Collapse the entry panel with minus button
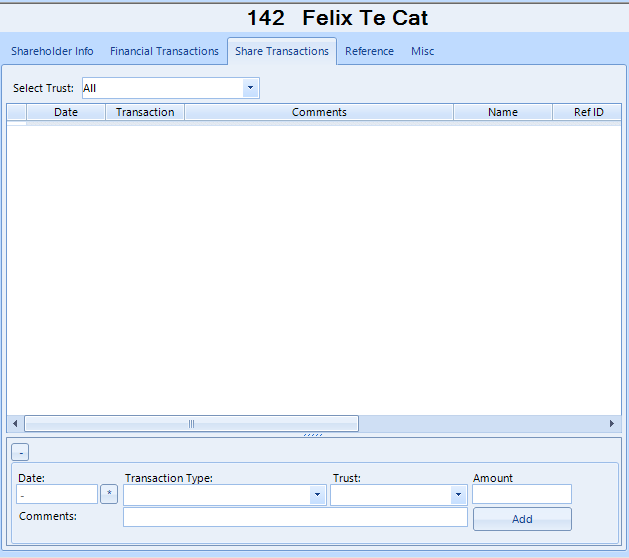 [x=23, y=452]
